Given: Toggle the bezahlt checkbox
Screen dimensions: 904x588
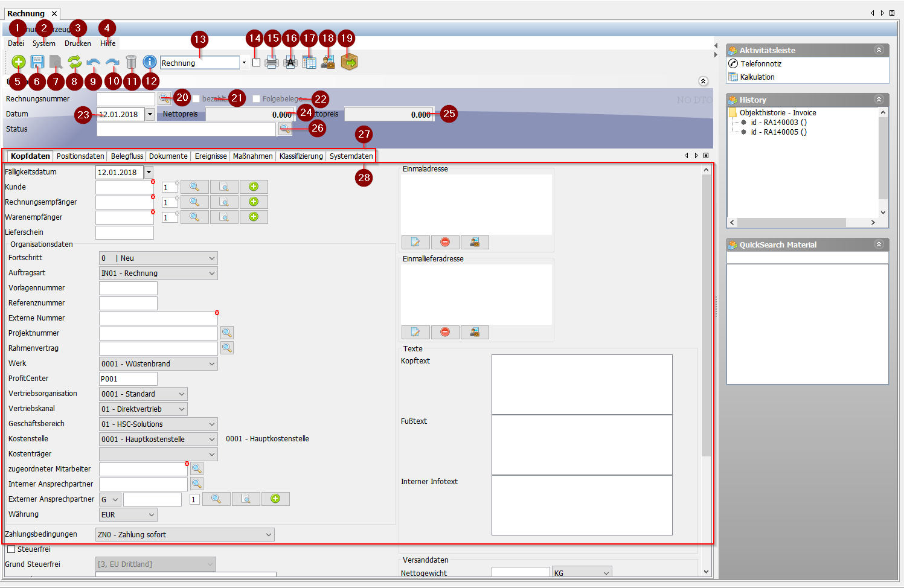Looking at the screenshot, I should (196, 99).
